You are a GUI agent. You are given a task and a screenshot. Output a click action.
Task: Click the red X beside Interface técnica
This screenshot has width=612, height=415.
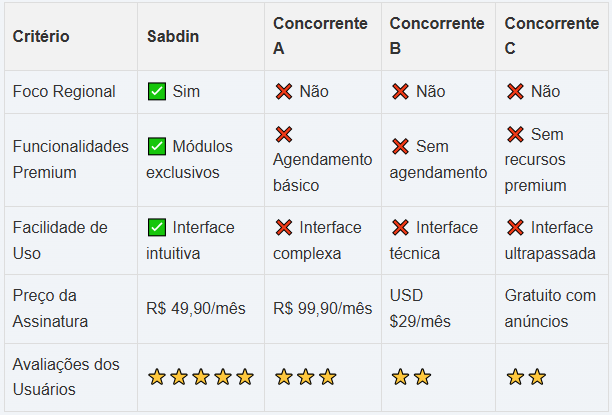[401, 227]
